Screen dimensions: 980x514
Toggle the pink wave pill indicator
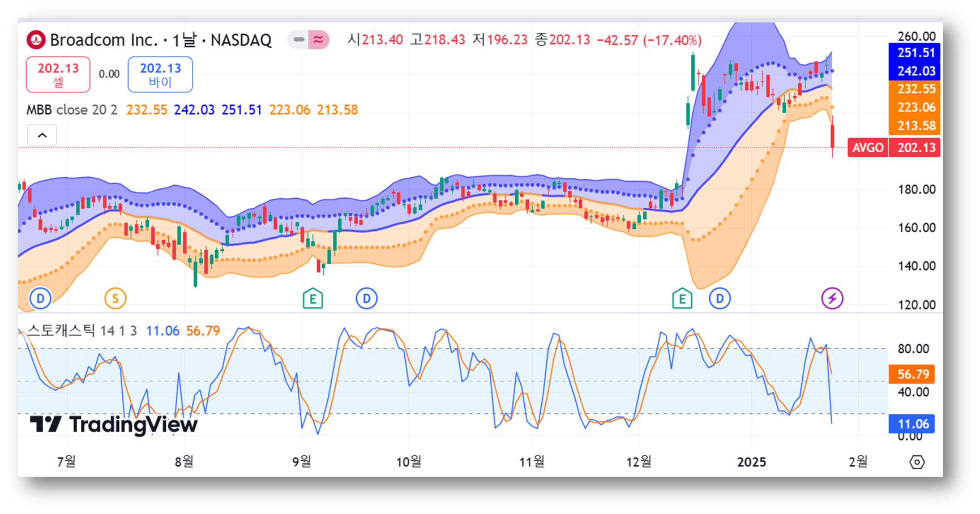(x=319, y=40)
